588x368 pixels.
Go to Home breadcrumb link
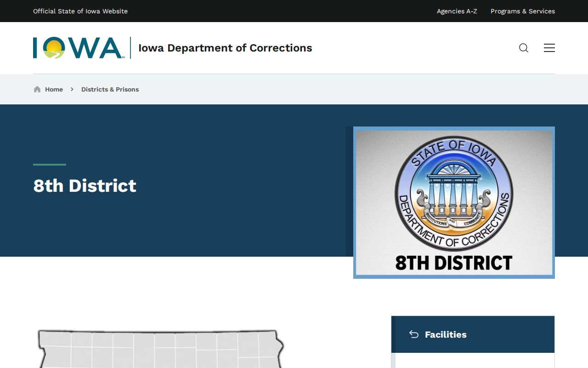coord(54,89)
